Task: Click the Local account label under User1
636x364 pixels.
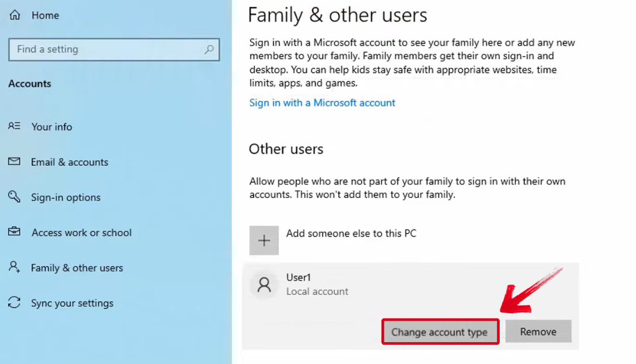Action: [x=317, y=292]
